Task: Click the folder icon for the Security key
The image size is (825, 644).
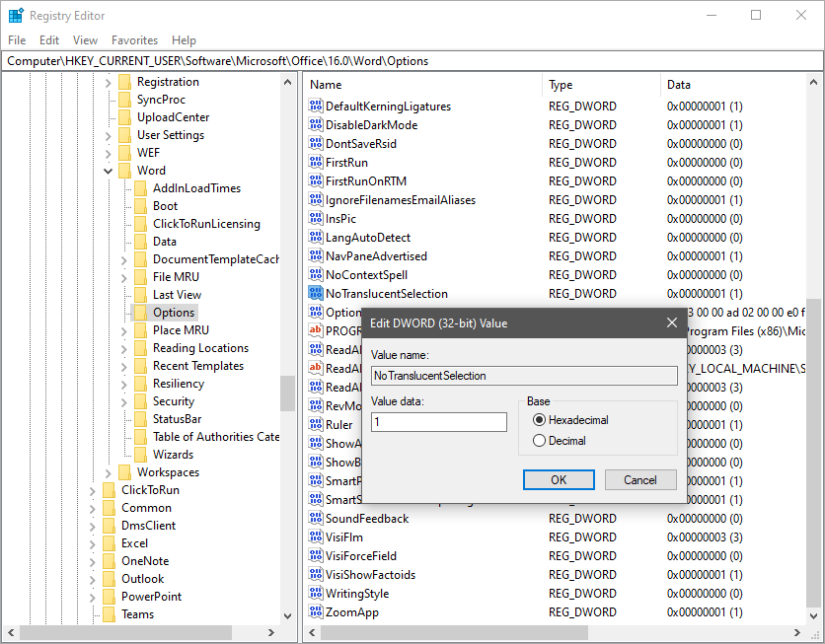Action: coord(140,401)
